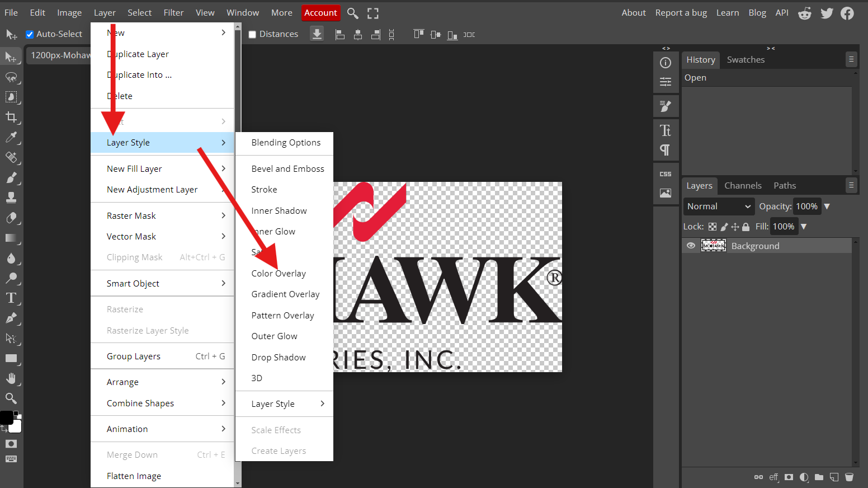
Task: Click the download icon in the options bar
Action: [x=317, y=34]
